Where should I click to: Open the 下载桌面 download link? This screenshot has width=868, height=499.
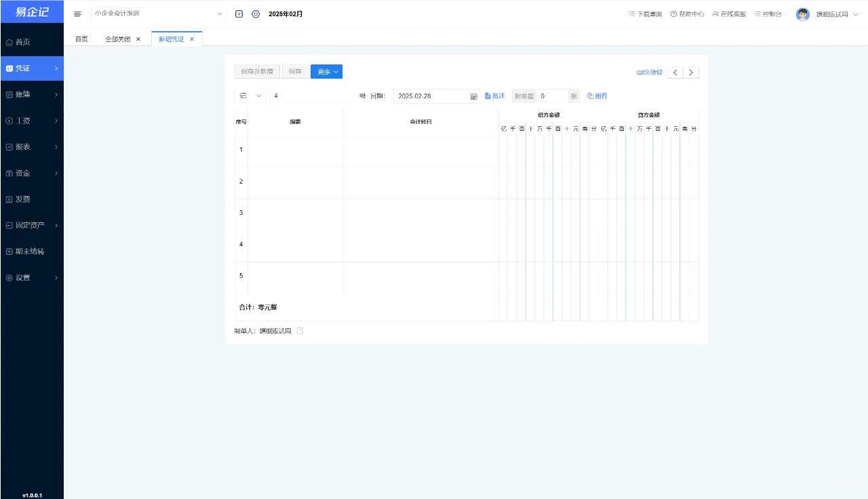click(646, 14)
